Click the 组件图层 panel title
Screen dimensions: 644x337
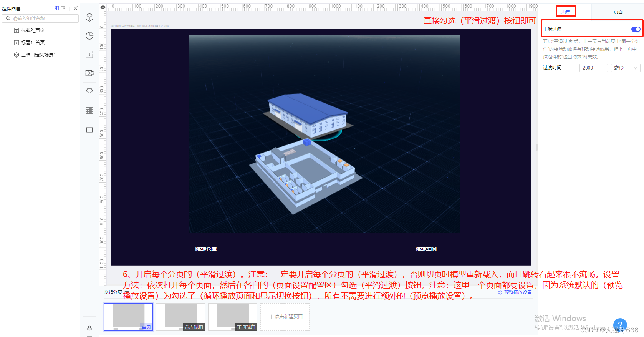11,8
